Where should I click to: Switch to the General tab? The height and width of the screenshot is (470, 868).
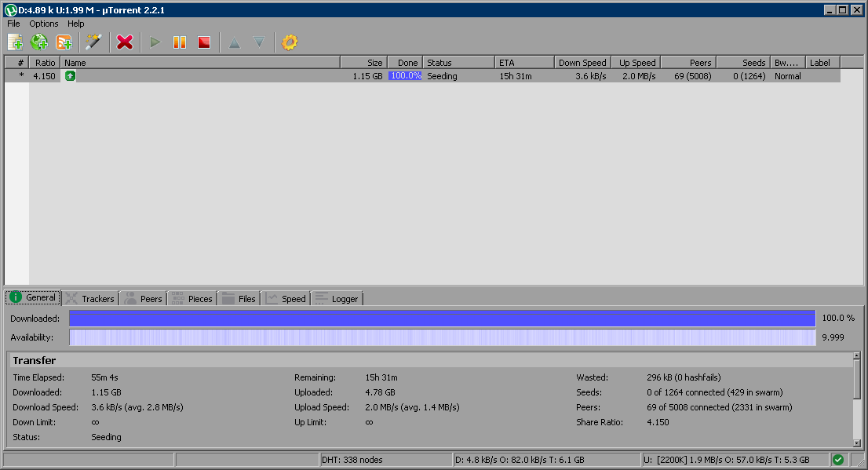[x=33, y=297]
